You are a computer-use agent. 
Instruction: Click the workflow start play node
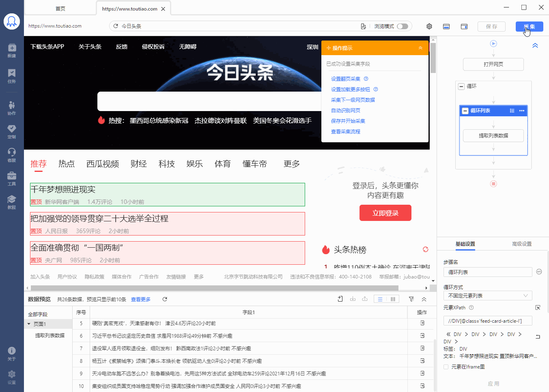[x=493, y=43]
